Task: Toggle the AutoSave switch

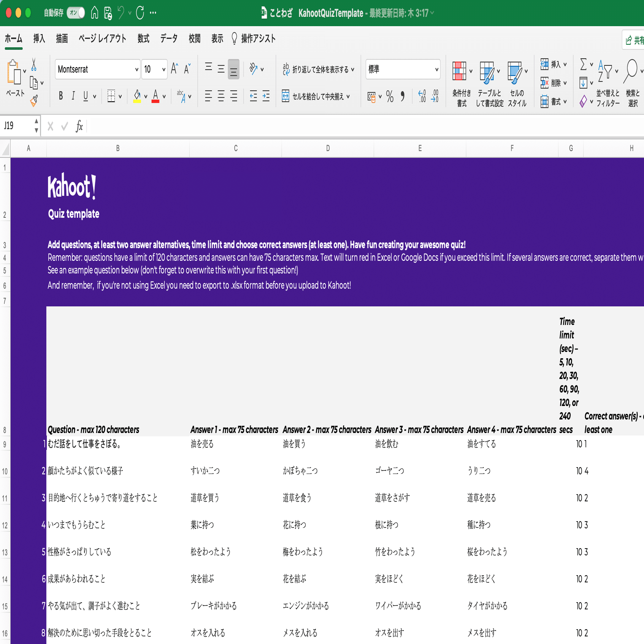Action: 76,13
